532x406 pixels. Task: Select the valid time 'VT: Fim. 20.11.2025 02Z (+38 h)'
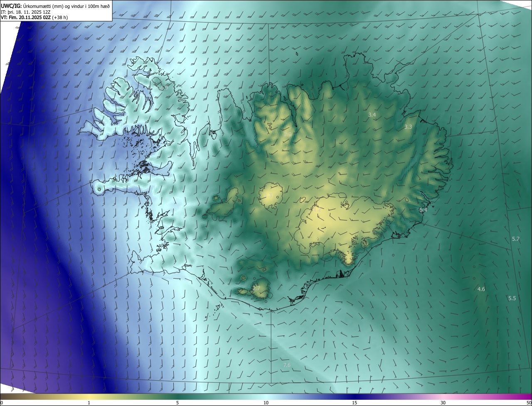[34, 17]
